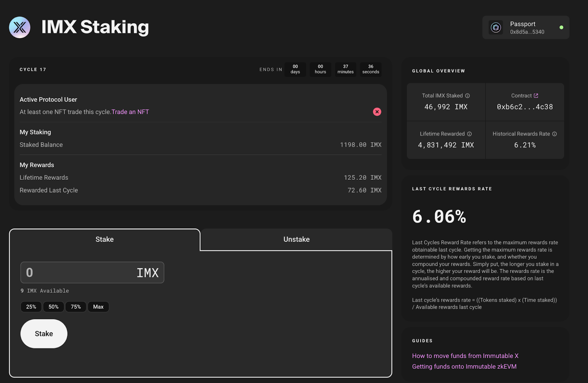The image size is (588, 383).
Task: Select the 50% amount button
Action: 54,307
